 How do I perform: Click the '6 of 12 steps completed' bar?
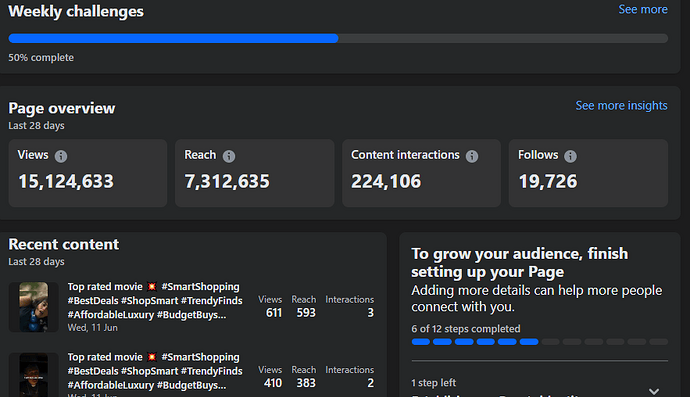click(x=540, y=342)
